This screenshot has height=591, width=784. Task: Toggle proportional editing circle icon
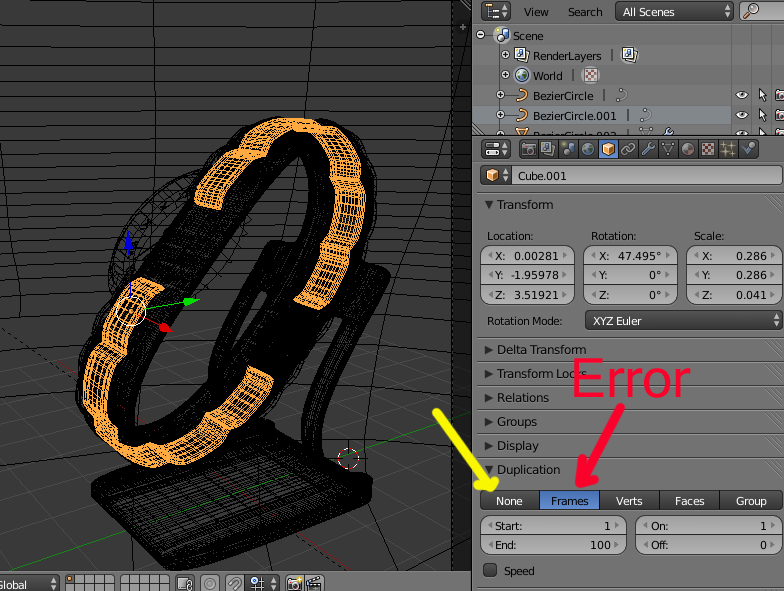pyautogui.click(x=210, y=584)
